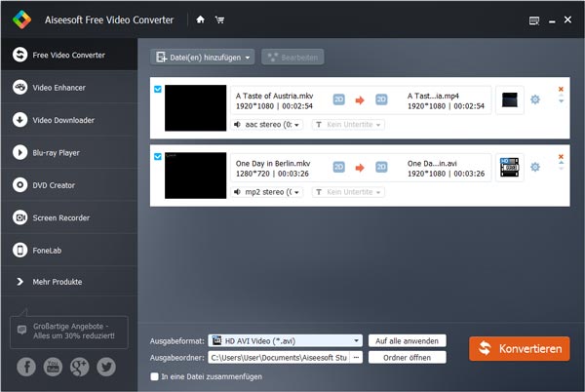Open the Twitter social icon
This screenshot has width=585, height=392.
(x=106, y=367)
